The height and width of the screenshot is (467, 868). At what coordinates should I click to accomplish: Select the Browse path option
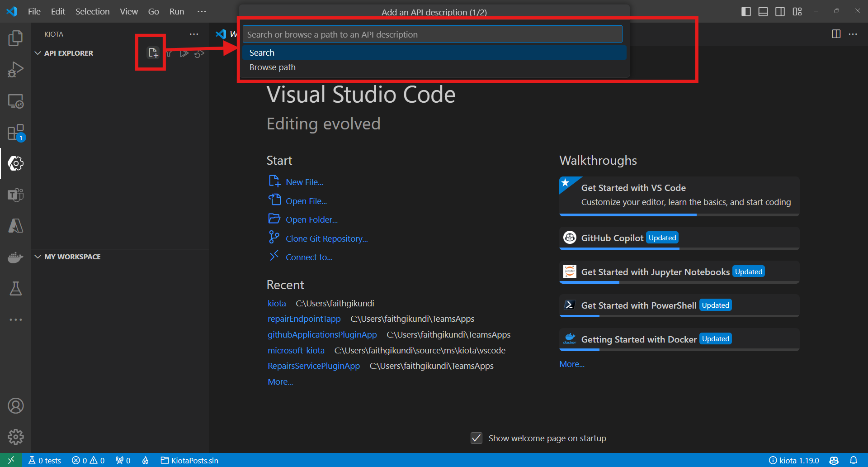434,67
